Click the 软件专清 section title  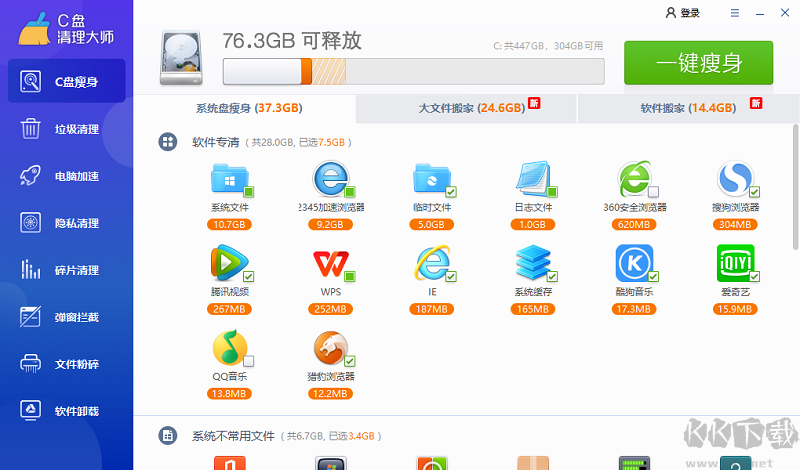point(216,142)
